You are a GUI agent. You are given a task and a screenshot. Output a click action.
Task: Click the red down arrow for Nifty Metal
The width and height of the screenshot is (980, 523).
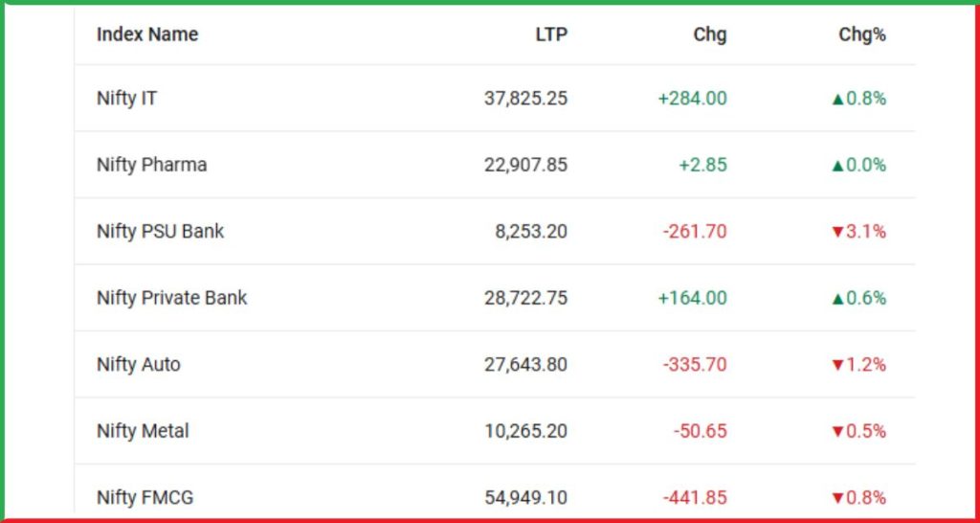(x=838, y=432)
